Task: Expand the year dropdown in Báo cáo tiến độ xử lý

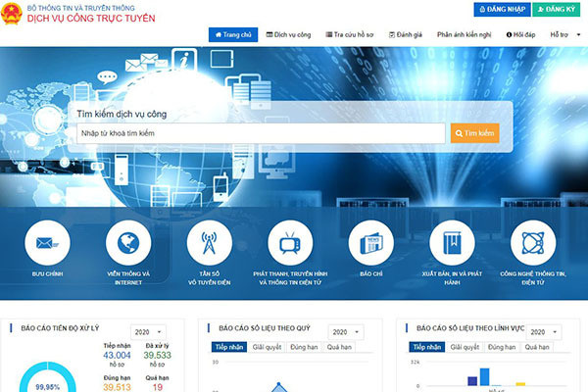Action: 147,333
